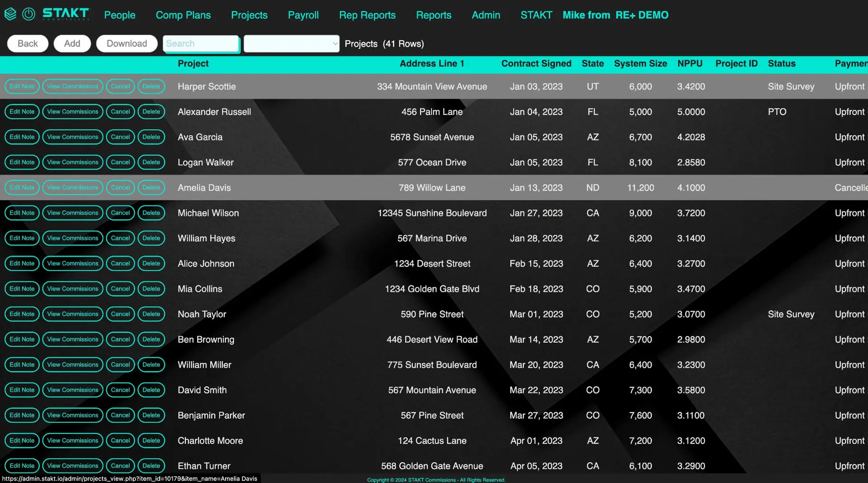Sort by Project ID column
The width and height of the screenshot is (868, 483).
(x=736, y=64)
